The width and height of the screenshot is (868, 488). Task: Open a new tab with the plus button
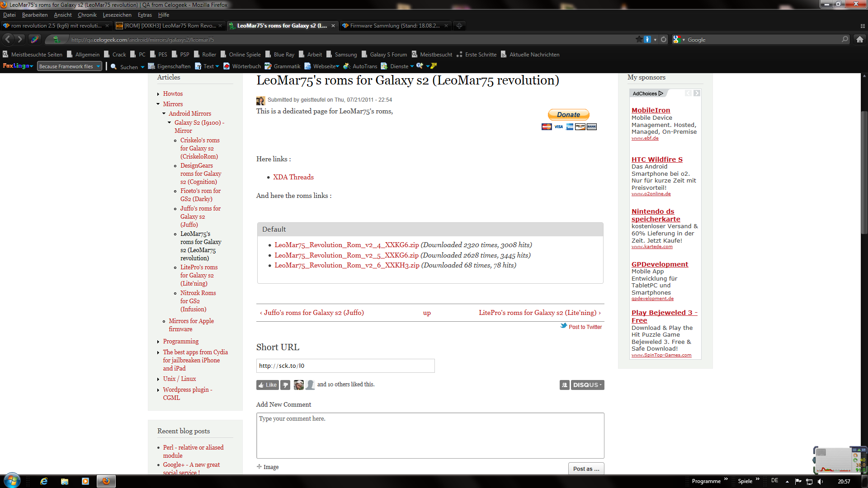tap(459, 26)
